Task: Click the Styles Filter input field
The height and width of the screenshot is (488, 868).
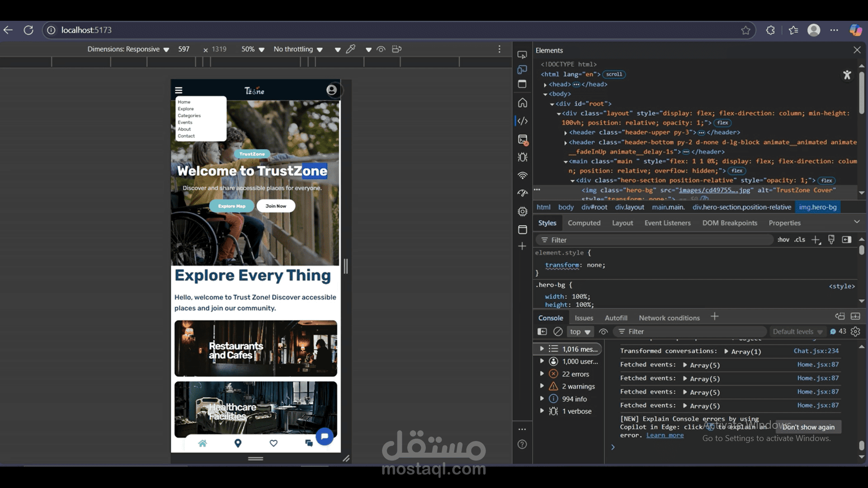Action: coord(655,240)
